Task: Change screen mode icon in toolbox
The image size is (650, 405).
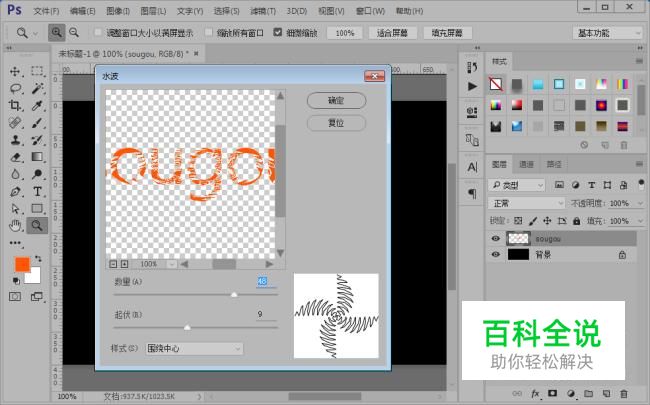Action: click(x=36, y=296)
